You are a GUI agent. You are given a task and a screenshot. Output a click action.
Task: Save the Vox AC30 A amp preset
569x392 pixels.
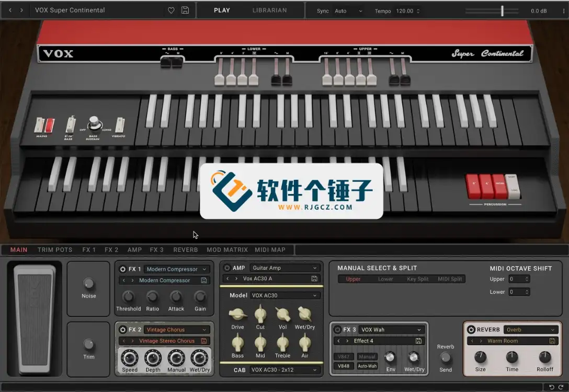314,279
